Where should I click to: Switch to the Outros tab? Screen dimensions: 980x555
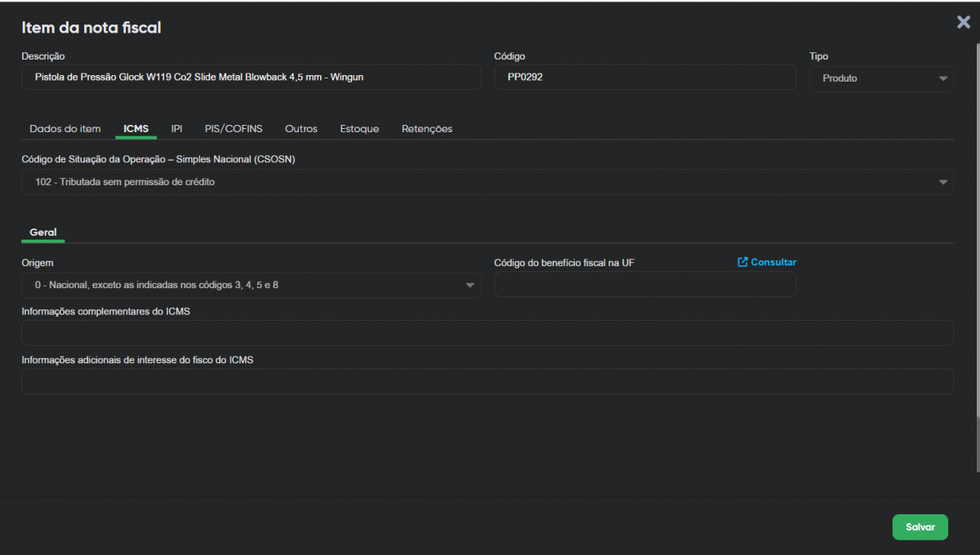click(x=301, y=129)
